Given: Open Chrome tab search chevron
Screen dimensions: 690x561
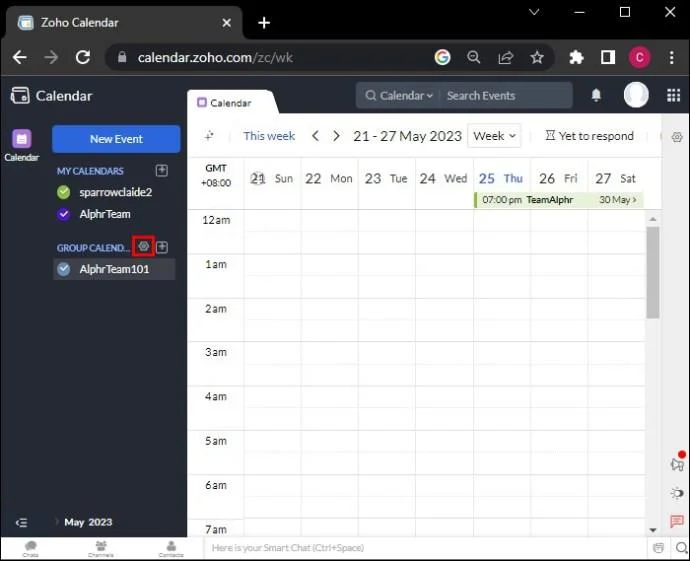Looking at the screenshot, I should point(534,12).
